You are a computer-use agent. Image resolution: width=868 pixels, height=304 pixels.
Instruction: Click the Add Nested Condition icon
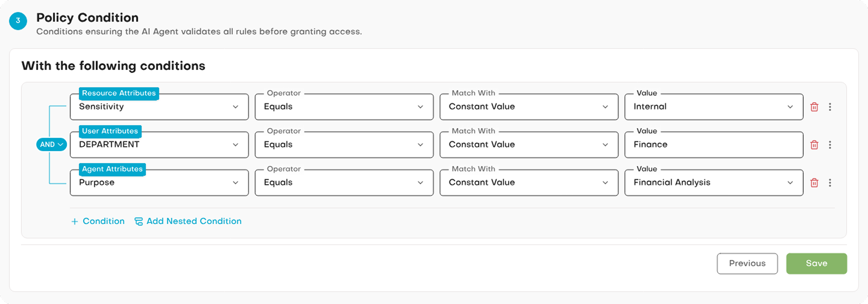(x=138, y=222)
